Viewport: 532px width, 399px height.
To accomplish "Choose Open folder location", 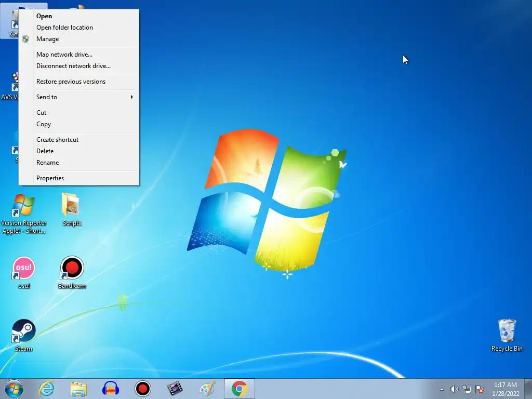I will click(79, 28).
